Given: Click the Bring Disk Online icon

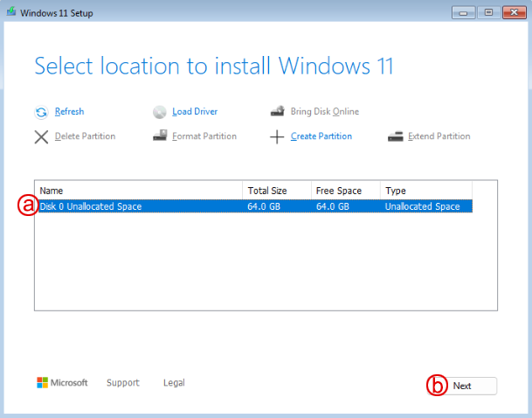Looking at the screenshot, I should coord(277,112).
